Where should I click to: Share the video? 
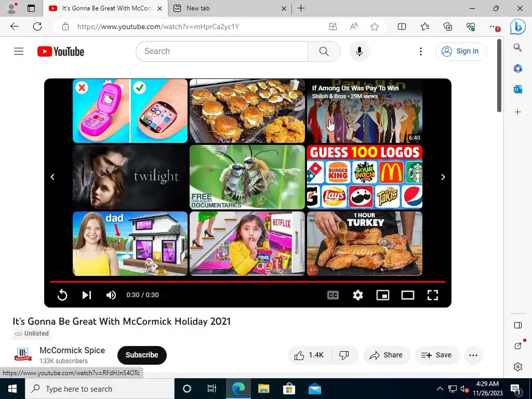coord(387,355)
